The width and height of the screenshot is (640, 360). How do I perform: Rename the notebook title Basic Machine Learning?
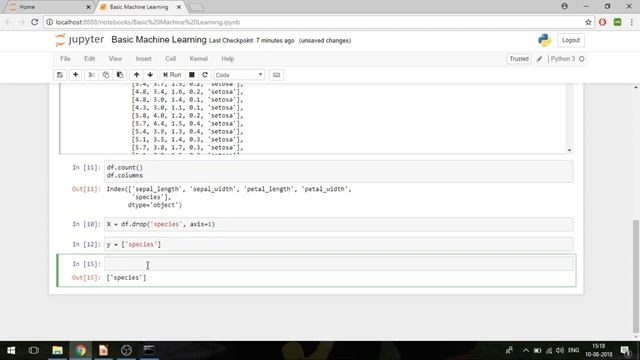click(159, 40)
